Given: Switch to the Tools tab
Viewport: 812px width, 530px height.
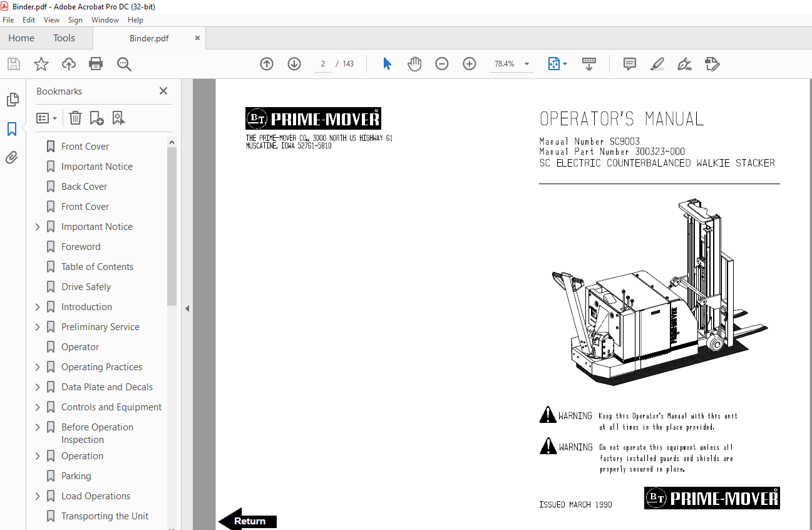Looking at the screenshot, I should click(x=64, y=38).
